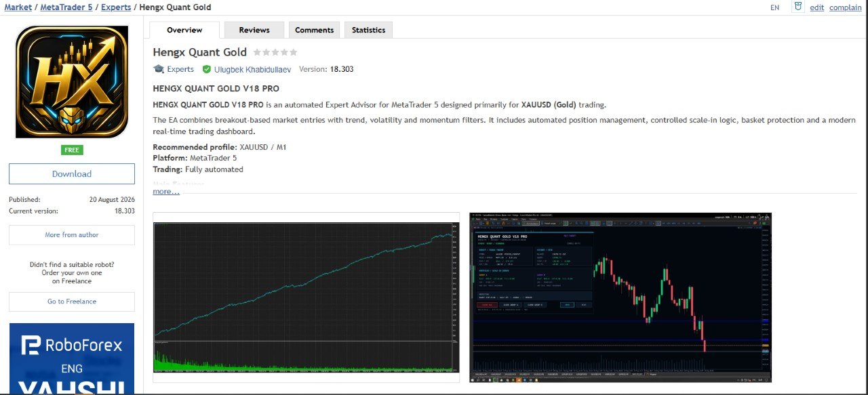Viewport: 868px width, 395px height.
Task: Switch to the Statistics tab
Action: pos(369,30)
